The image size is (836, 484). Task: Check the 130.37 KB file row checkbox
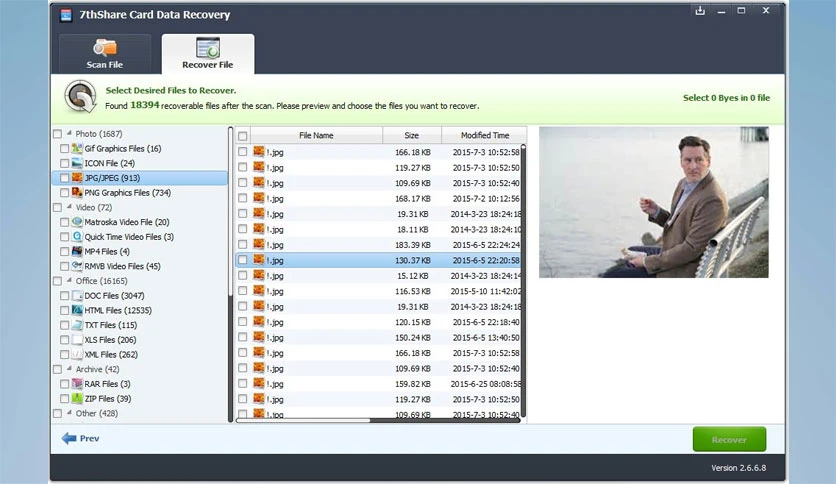(x=243, y=260)
